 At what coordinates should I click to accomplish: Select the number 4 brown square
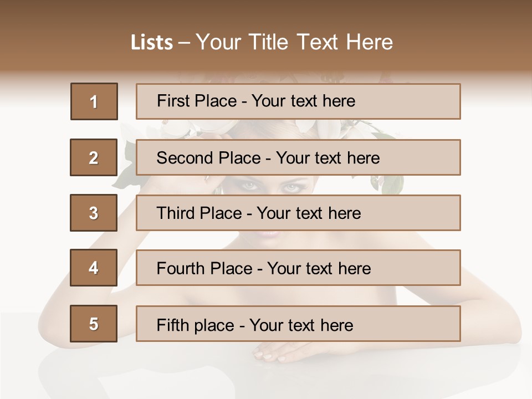pos(94,268)
